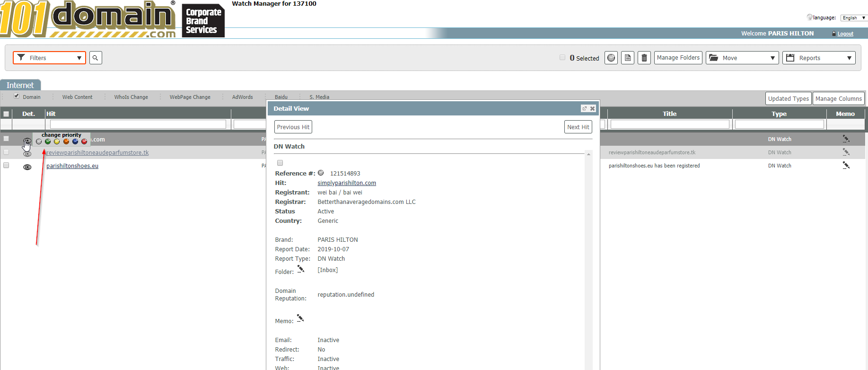
Task: Click the Memo edit pencil in Detail View
Action: tap(300, 318)
